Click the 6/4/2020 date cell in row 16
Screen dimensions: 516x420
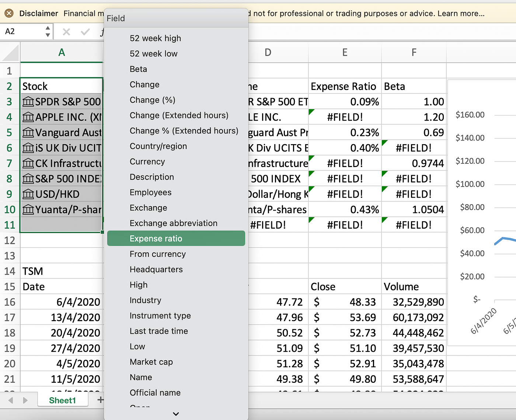click(x=62, y=302)
